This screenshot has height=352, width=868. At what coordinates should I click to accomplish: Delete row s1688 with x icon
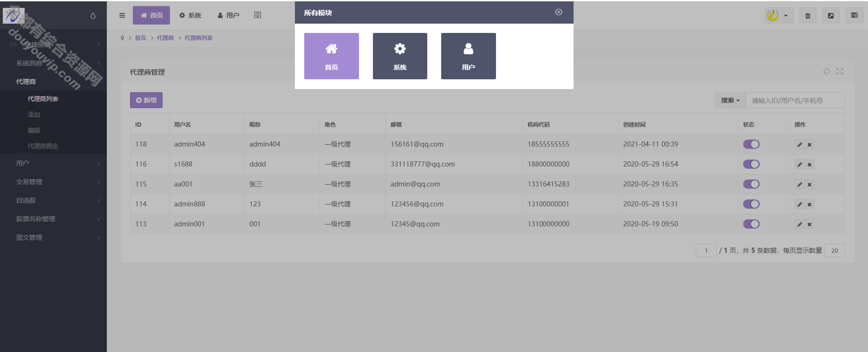pos(809,165)
